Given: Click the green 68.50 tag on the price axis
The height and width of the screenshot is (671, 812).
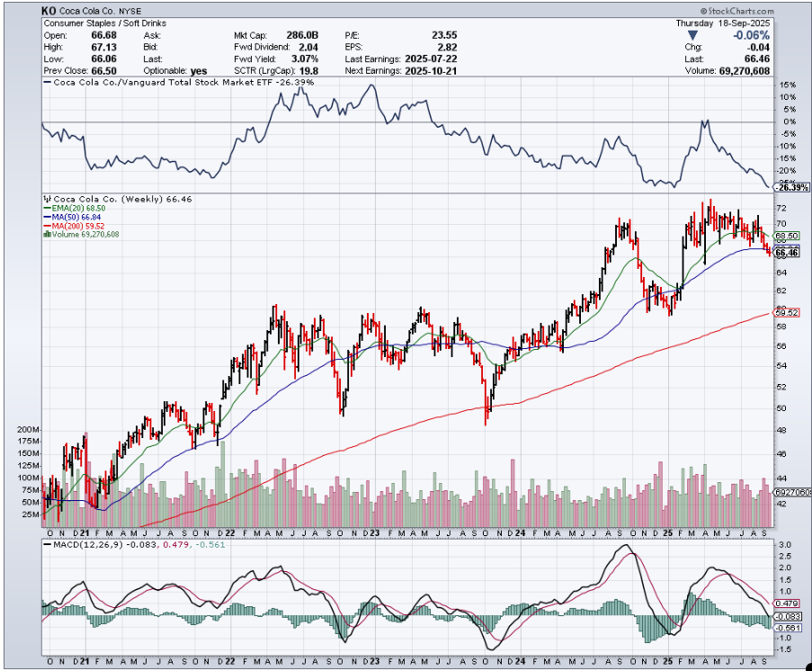Looking at the screenshot, I should [786, 236].
